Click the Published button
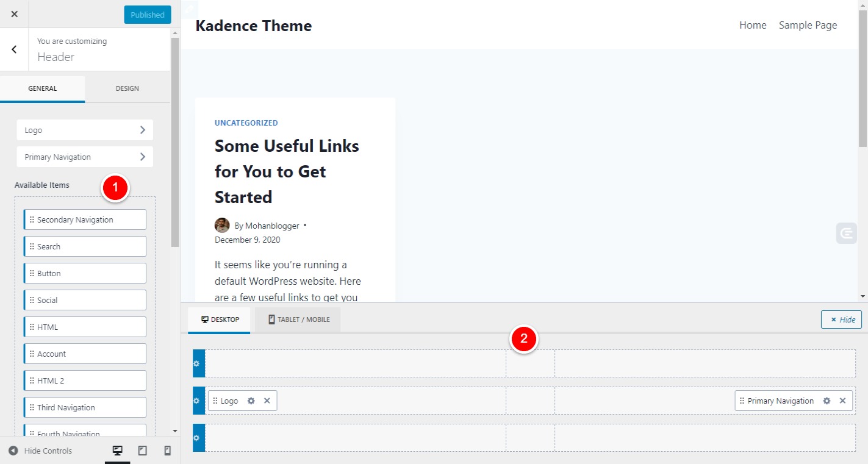This screenshot has width=868, height=464. (148, 15)
